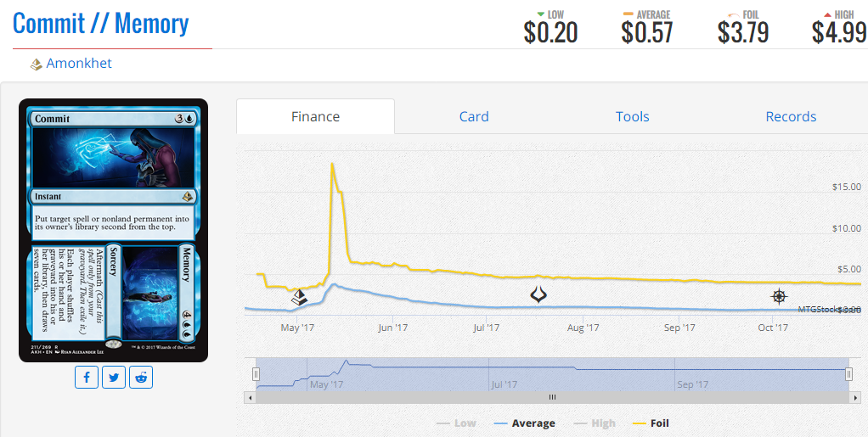Share card on Reddit
This screenshot has width=868, height=437.
coord(141,378)
